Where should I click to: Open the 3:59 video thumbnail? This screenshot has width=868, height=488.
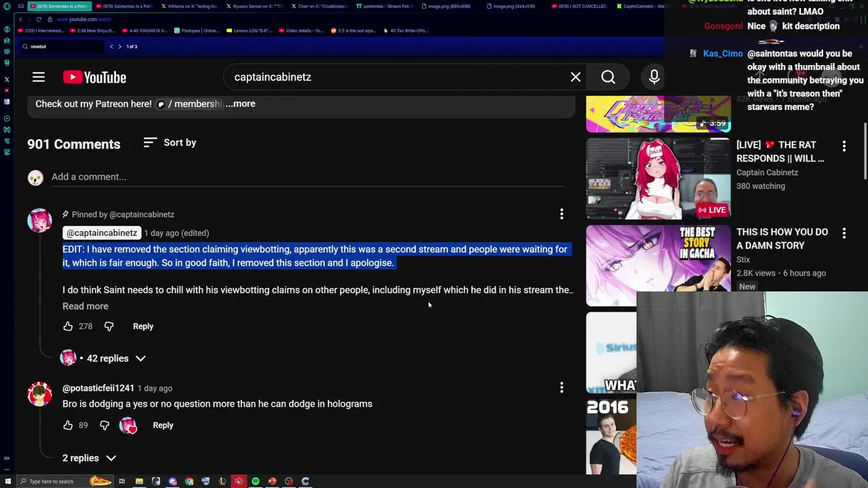pyautogui.click(x=658, y=114)
